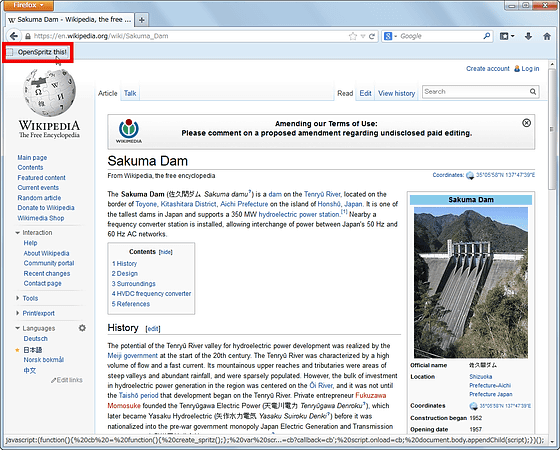Image resolution: width=560 pixels, height=450 pixels.
Task: Open the Firefox application menu
Action: 28,5
